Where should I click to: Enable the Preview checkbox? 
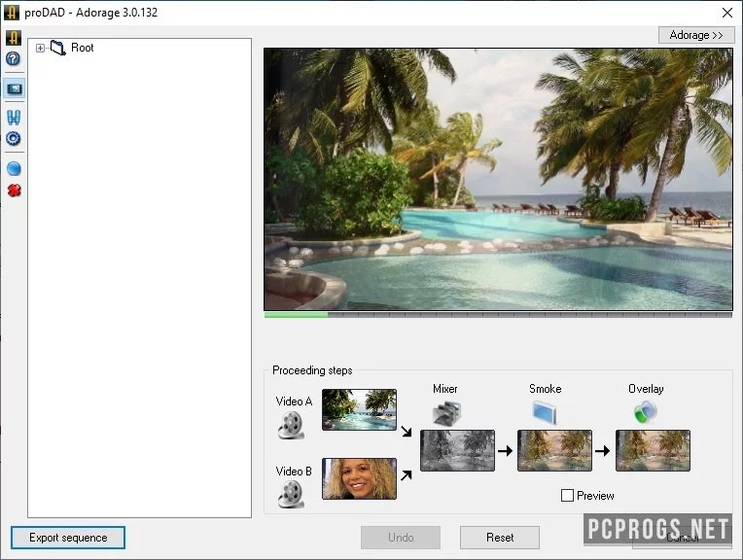[567, 496]
